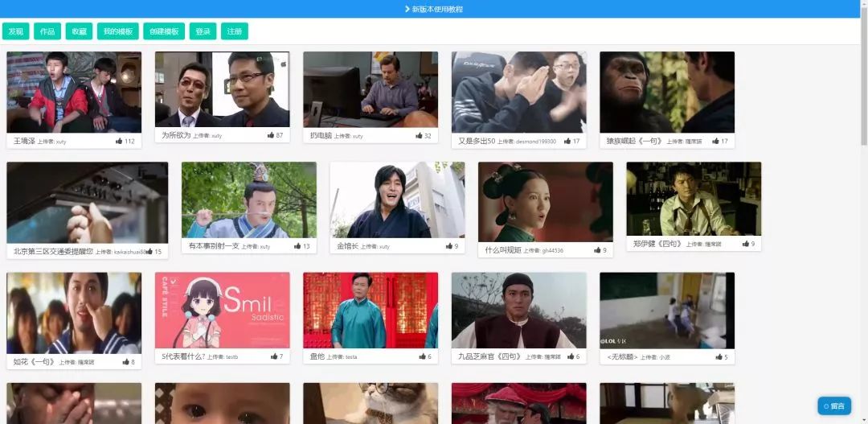Click the chevron icon beside 新版本使用教程
Image resolution: width=868 pixels, height=424 pixels.
pos(407,9)
